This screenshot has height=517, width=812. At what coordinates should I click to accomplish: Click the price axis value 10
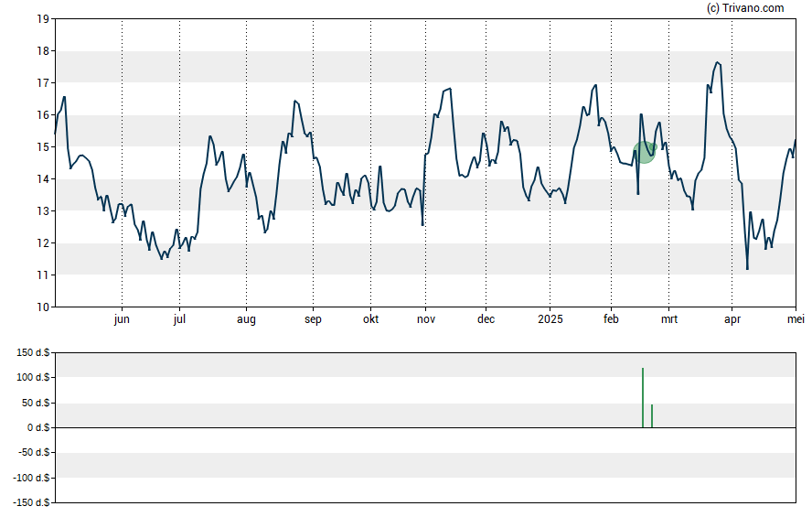[43, 307]
